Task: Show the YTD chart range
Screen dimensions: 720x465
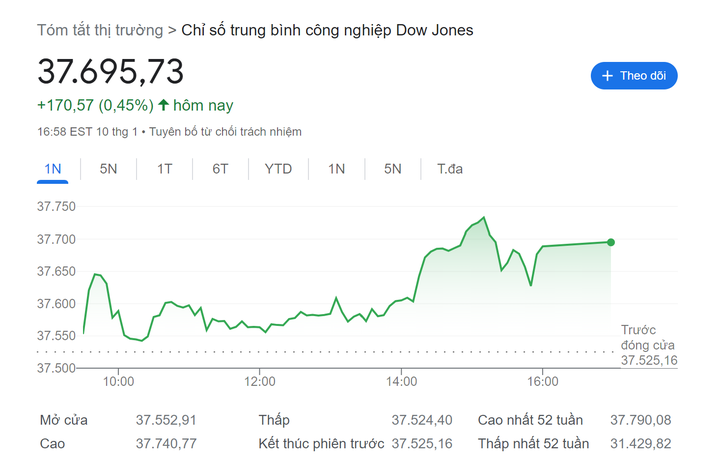Action: [x=278, y=169]
